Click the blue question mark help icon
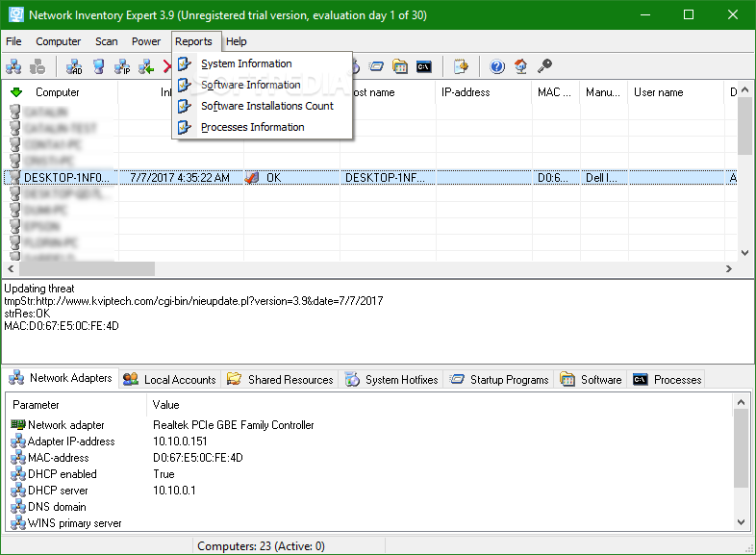 pyautogui.click(x=497, y=66)
